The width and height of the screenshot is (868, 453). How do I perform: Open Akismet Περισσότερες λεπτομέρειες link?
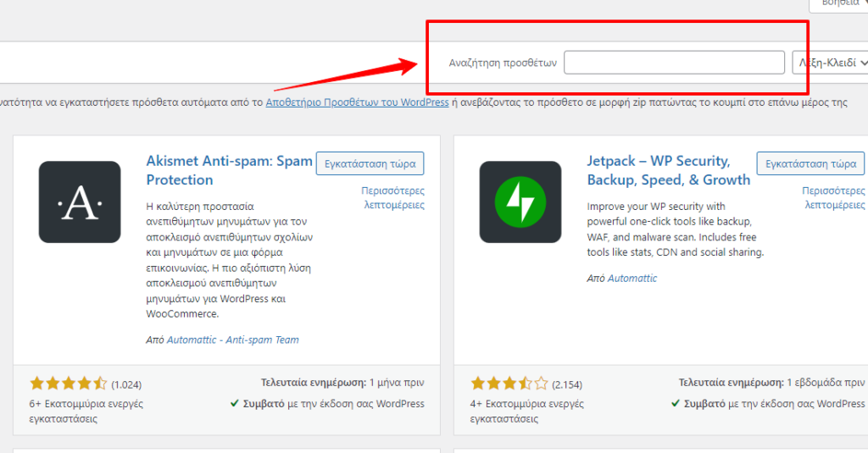(393, 197)
